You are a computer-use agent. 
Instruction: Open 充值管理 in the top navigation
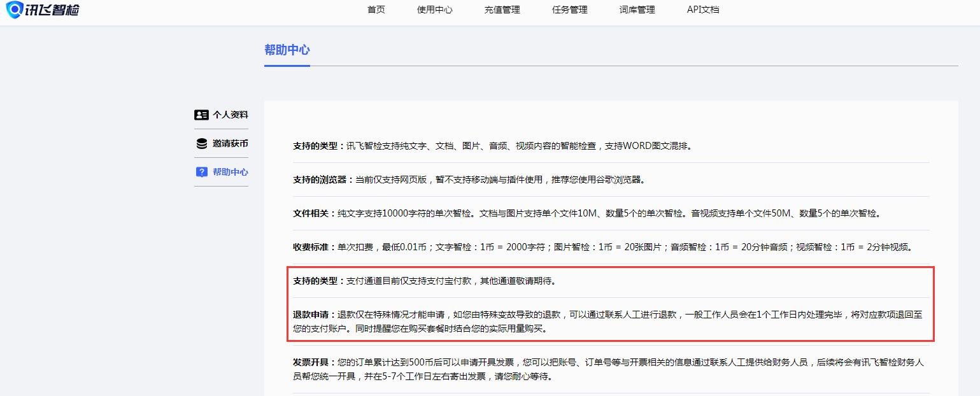tap(502, 10)
